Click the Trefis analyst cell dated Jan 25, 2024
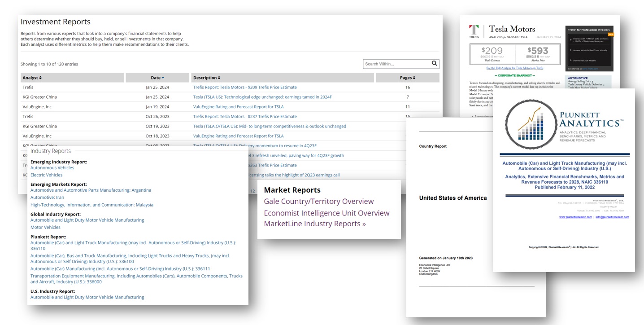 click(x=28, y=87)
